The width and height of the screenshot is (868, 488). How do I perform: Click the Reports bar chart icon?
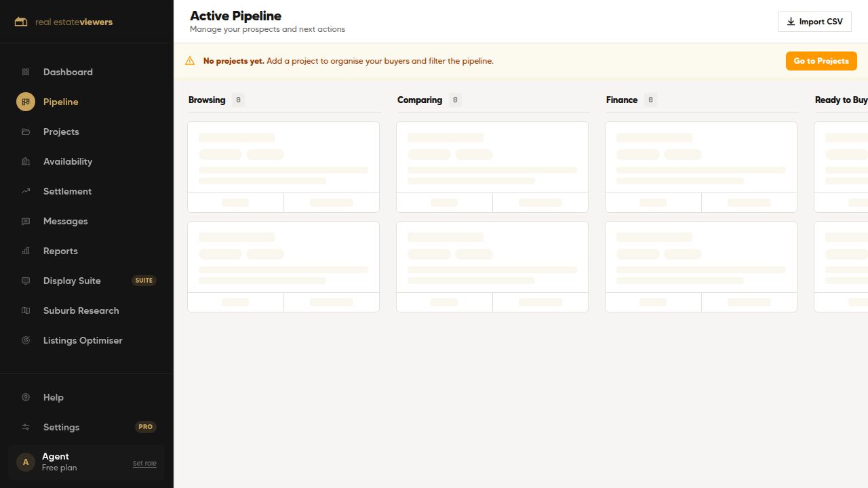[26, 251]
